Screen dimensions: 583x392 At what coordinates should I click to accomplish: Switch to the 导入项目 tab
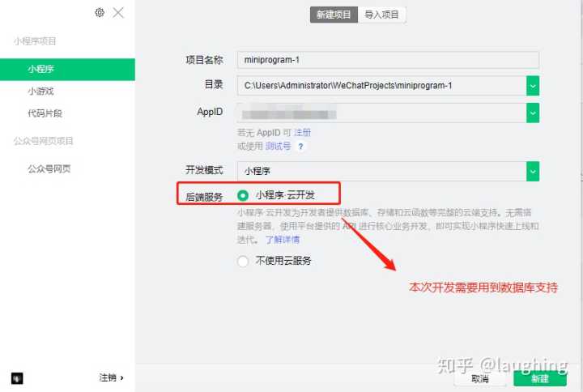click(382, 15)
